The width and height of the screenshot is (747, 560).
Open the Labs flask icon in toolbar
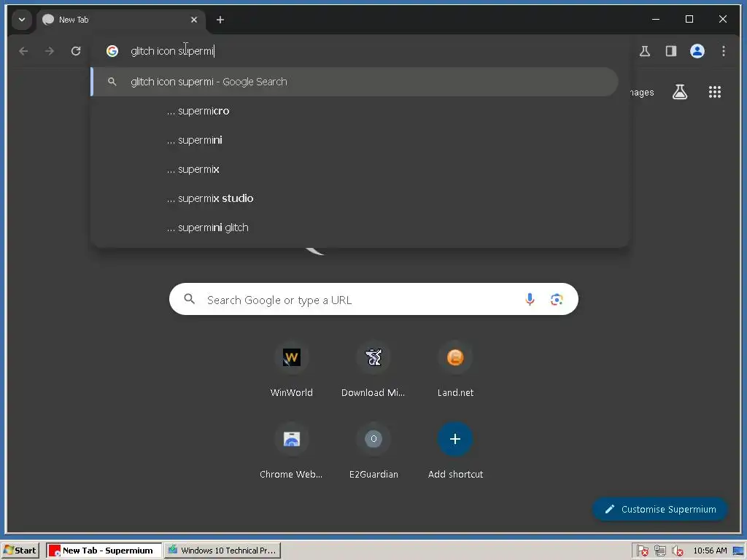(x=645, y=51)
